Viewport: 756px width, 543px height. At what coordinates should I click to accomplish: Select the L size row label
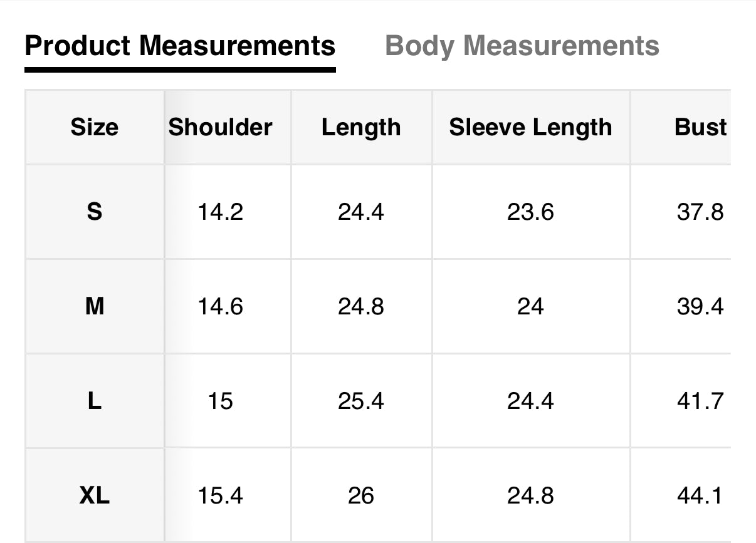point(94,401)
